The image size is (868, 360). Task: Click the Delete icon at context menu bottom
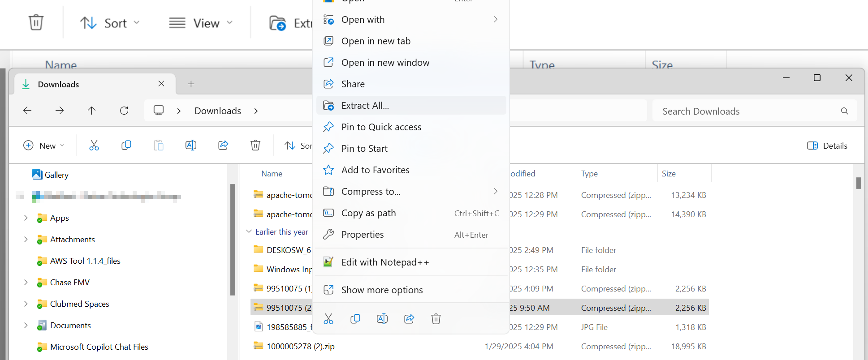(436, 318)
